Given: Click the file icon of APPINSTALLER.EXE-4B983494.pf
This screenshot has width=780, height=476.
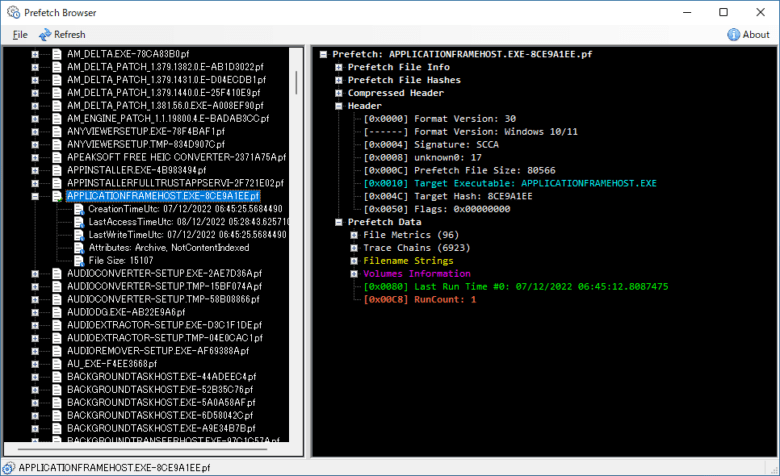Looking at the screenshot, I should tap(57, 170).
